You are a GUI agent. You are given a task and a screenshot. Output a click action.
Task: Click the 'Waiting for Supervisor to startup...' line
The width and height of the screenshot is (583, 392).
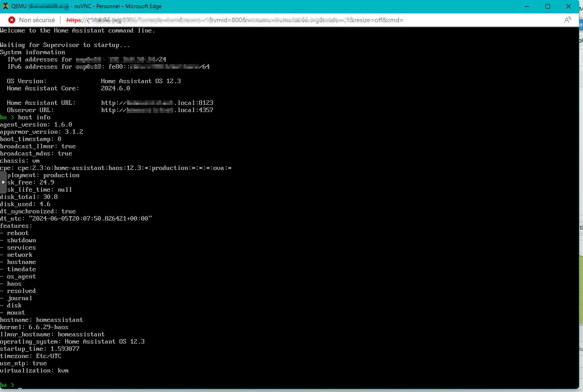pyautogui.click(x=65, y=45)
